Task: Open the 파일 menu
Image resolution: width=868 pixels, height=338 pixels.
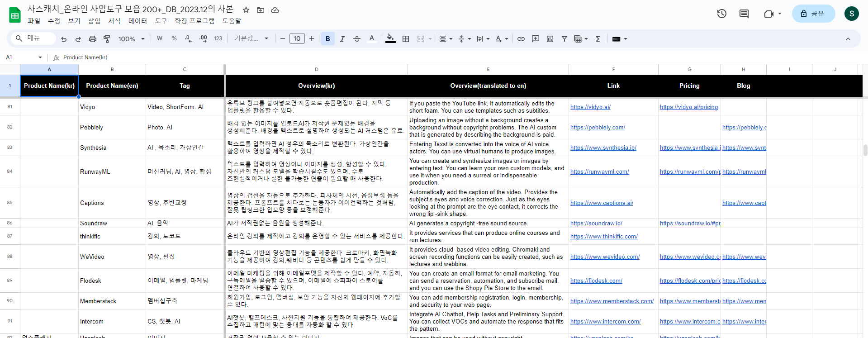Action: pos(34,21)
